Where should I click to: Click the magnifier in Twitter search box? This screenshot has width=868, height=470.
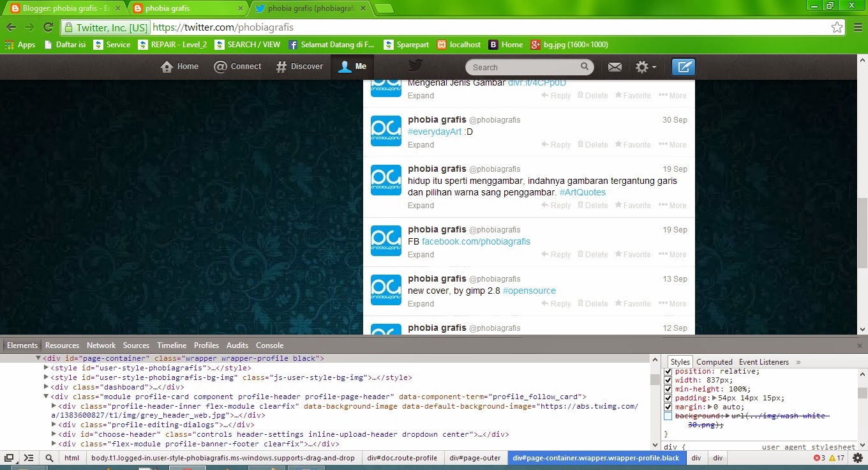[x=585, y=66]
